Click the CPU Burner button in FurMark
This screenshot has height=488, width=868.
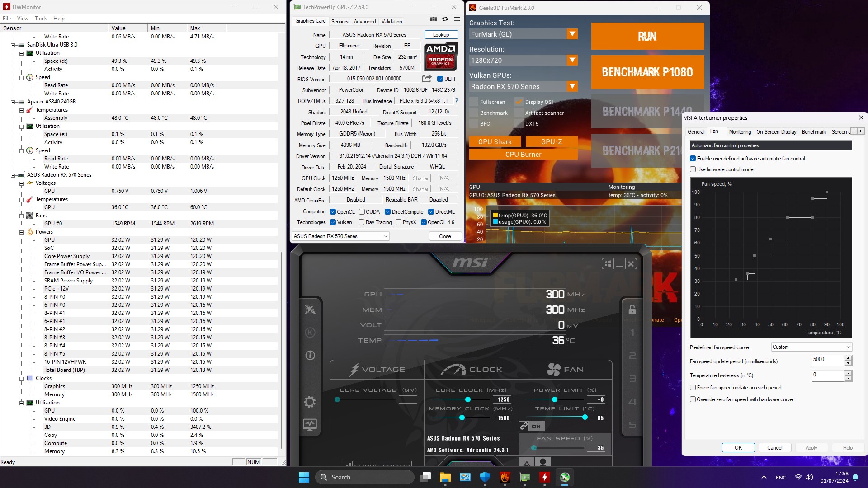tap(523, 154)
